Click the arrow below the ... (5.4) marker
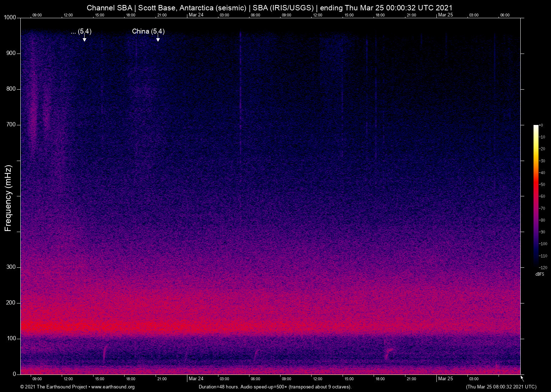The image size is (551, 392). [x=84, y=38]
